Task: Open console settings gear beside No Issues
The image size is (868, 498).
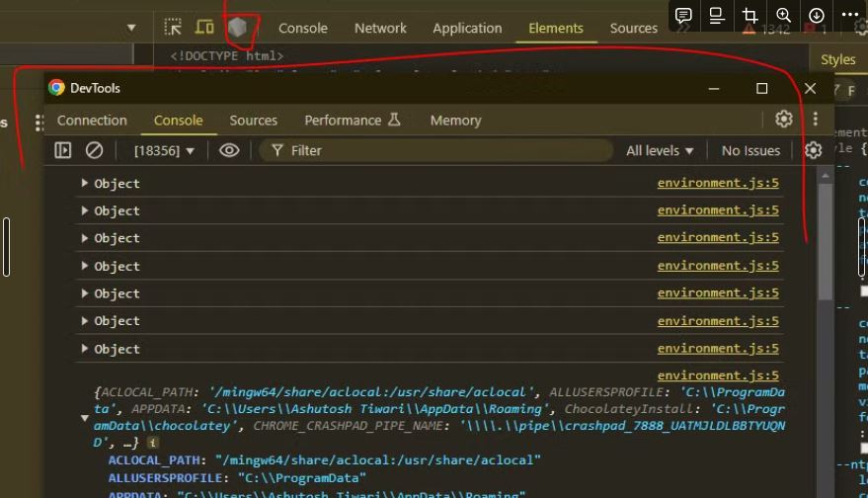Action: [813, 150]
